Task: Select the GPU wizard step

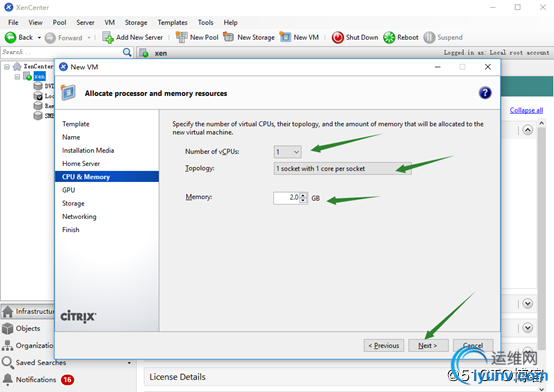Action: pyautogui.click(x=69, y=190)
